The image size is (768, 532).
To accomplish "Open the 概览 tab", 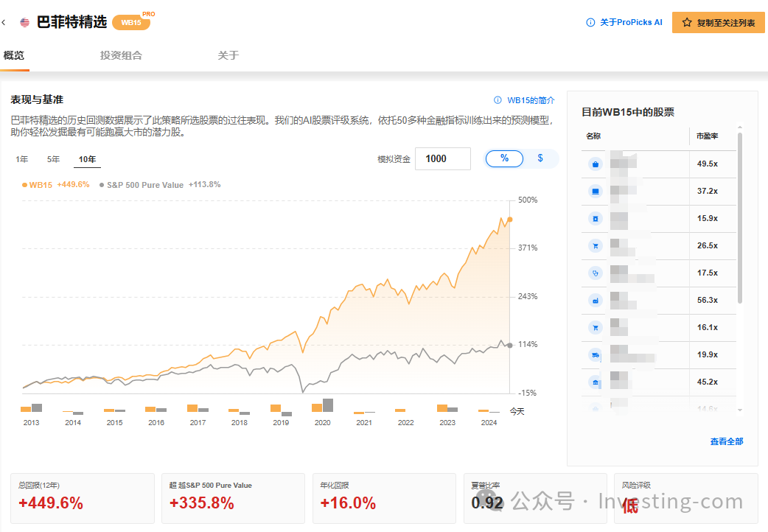I will tap(14, 55).
